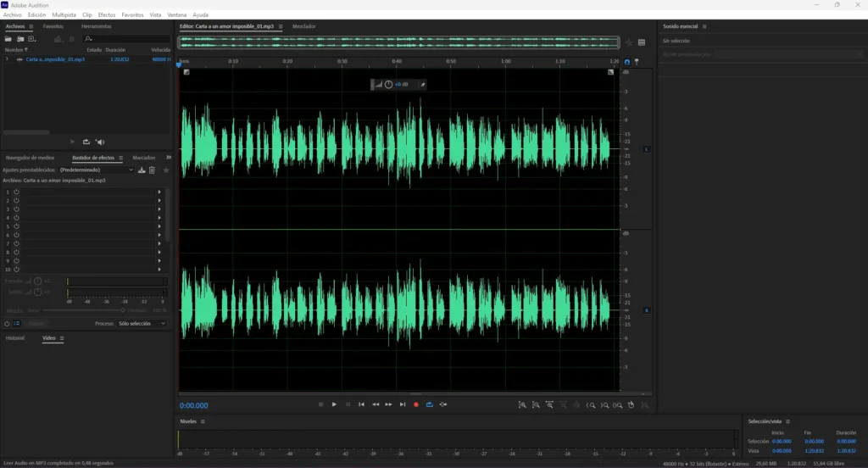Screen dimensions: 868x468
Task: Zoom in at out point icon
Action: [x=604, y=405]
